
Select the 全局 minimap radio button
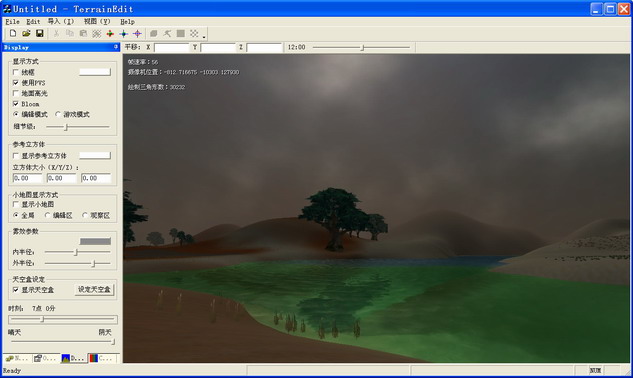16,215
